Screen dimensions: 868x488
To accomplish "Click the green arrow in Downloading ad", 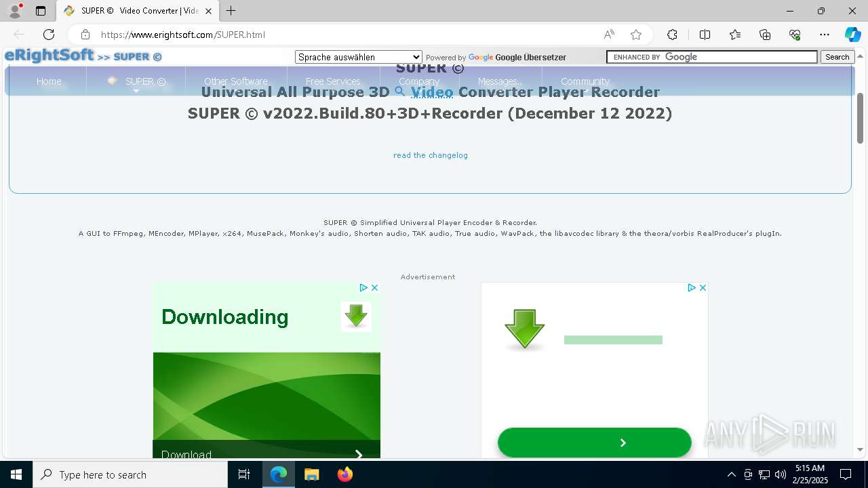I will [356, 317].
